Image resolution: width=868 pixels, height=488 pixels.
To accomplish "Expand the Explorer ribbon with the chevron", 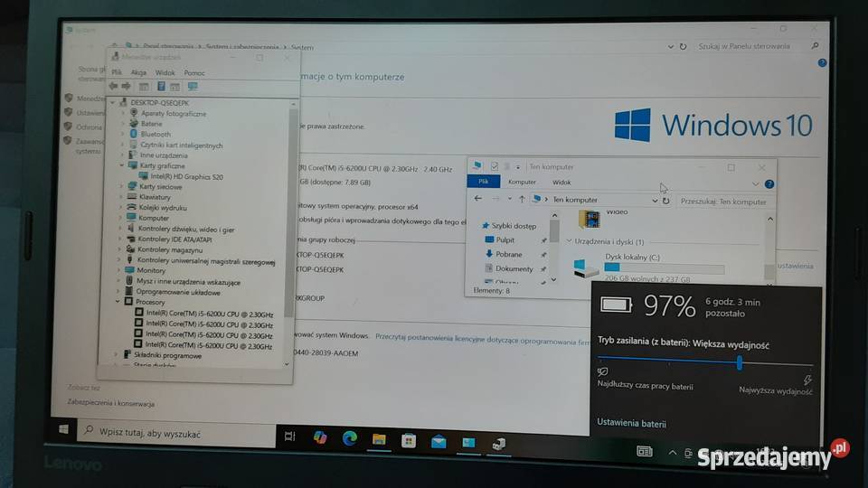I will click(755, 183).
